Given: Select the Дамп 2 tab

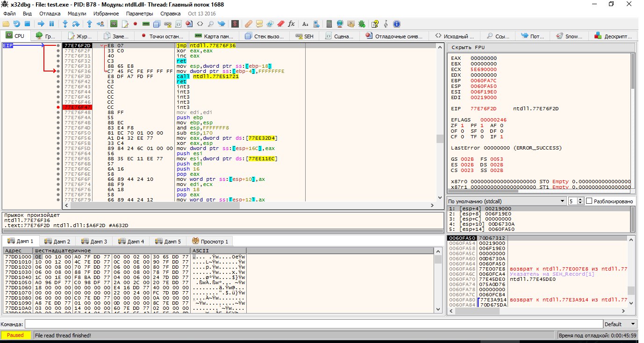Looking at the screenshot, I should (58, 241).
